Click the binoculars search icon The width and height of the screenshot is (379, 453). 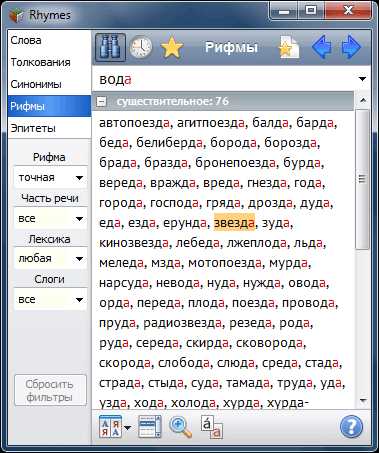(110, 47)
